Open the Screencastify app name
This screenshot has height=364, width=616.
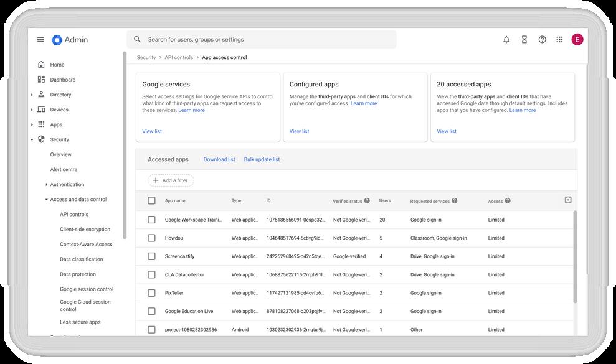(179, 256)
